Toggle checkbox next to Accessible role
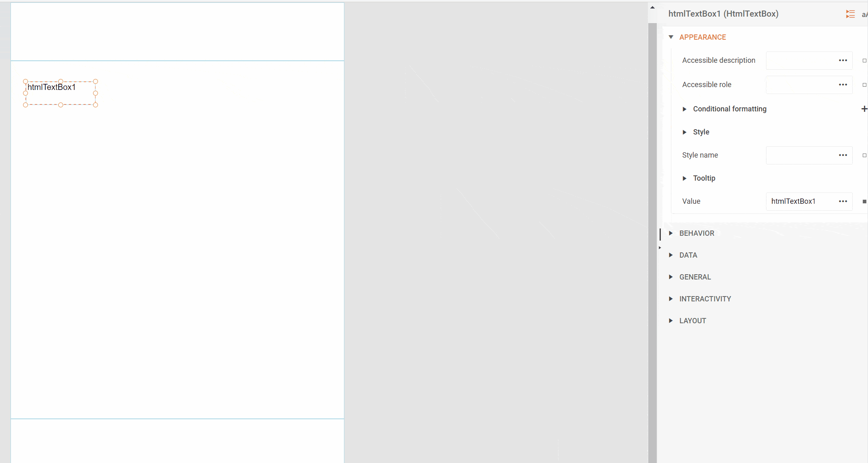The image size is (868, 463). 864,84
